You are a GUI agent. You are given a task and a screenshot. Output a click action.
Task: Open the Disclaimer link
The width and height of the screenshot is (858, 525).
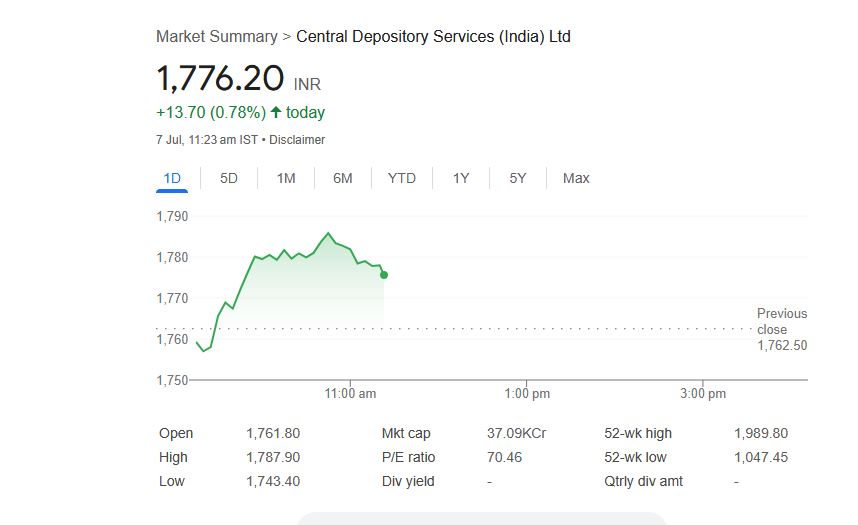pyautogui.click(x=297, y=140)
